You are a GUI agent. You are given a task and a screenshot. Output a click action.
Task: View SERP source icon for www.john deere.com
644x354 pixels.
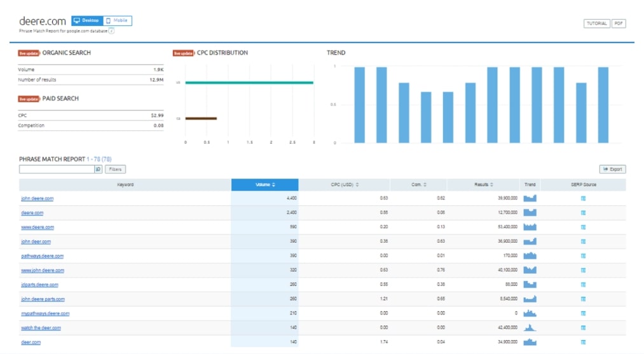coord(583,270)
